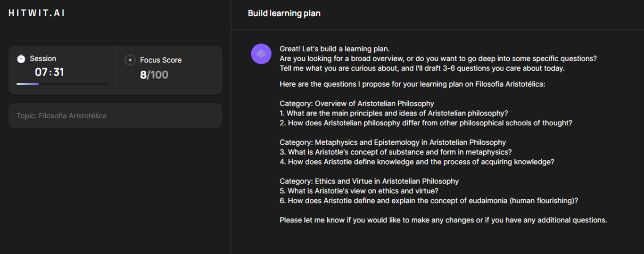This screenshot has width=644, height=254.
Task: Click the 8/100 focus score value
Action: click(x=154, y=74)
